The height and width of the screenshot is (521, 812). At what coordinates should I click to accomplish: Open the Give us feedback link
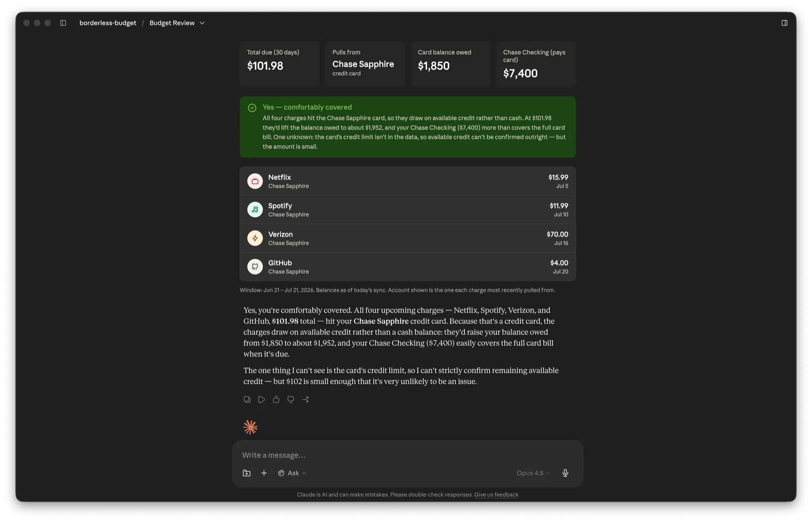tap(496, 494)
